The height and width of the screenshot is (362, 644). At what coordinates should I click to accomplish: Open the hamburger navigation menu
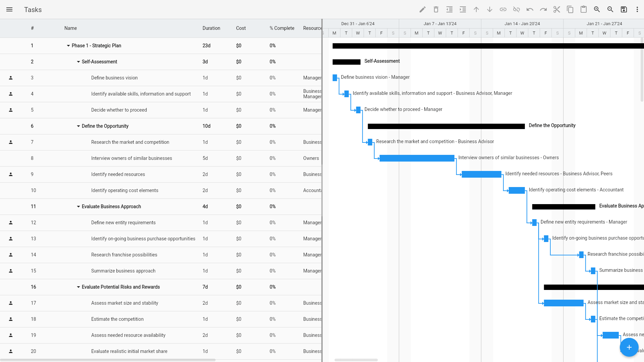9,9
